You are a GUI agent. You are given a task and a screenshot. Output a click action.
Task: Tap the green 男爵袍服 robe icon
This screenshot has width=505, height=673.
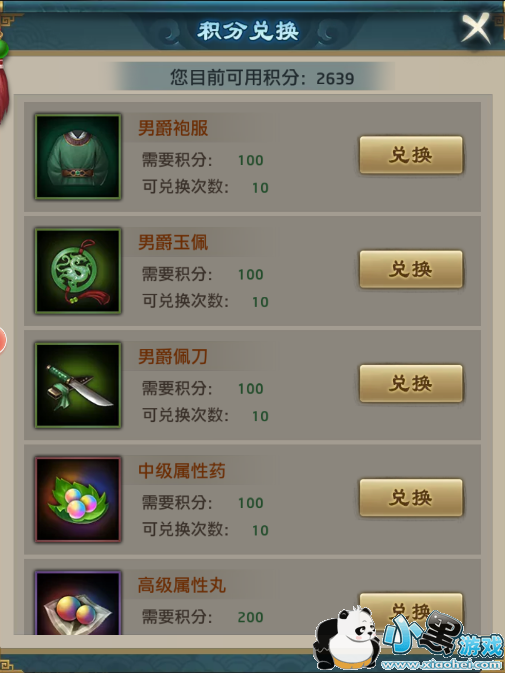coord(78,157)
